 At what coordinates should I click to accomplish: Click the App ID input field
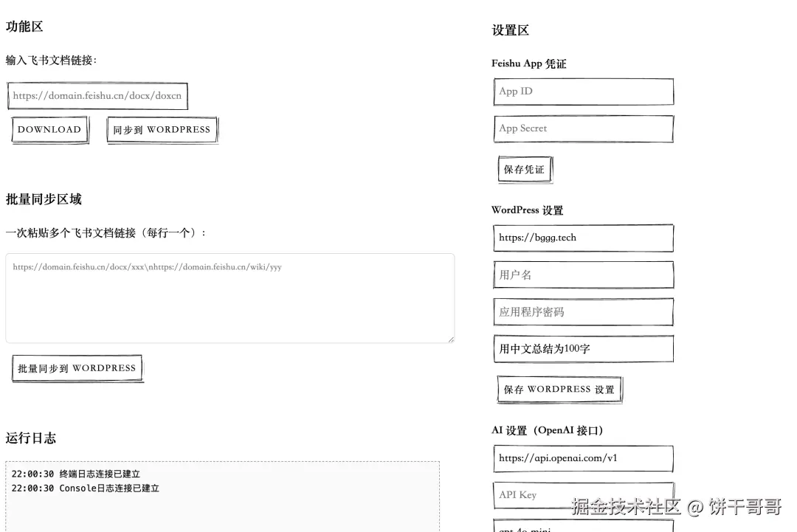pyautogui.click(x=584, y=92)
